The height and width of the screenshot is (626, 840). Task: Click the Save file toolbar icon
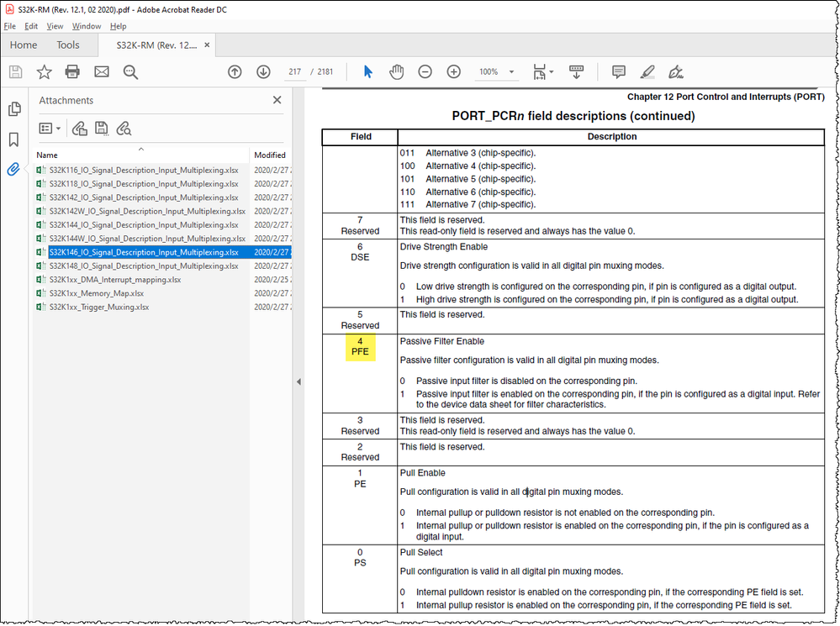[15, 71]
